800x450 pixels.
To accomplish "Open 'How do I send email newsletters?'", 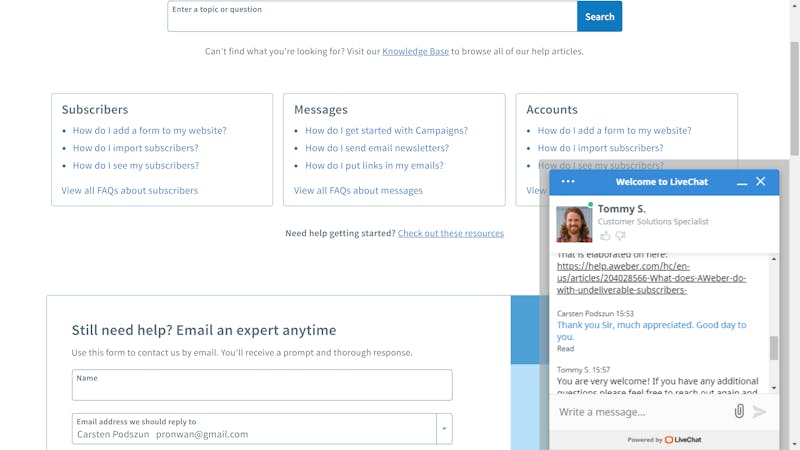I will [x=377, y=147].
